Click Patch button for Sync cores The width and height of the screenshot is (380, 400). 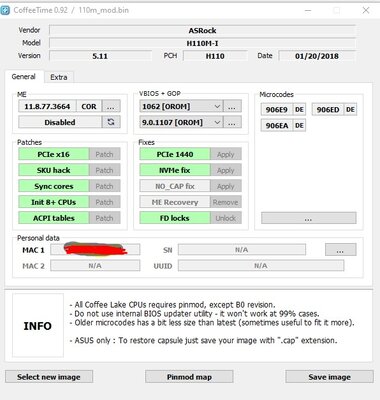105,186
